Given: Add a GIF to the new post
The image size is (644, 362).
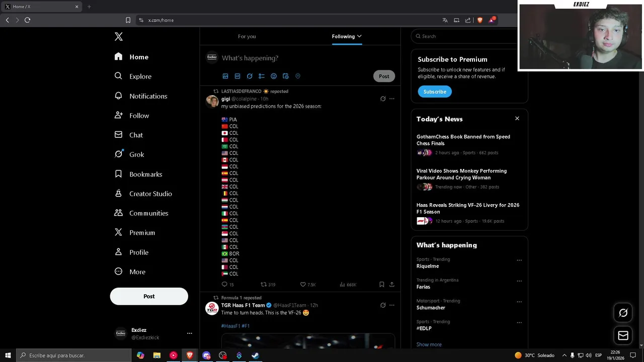Looking at the screenshot, I should coord(237,76).
